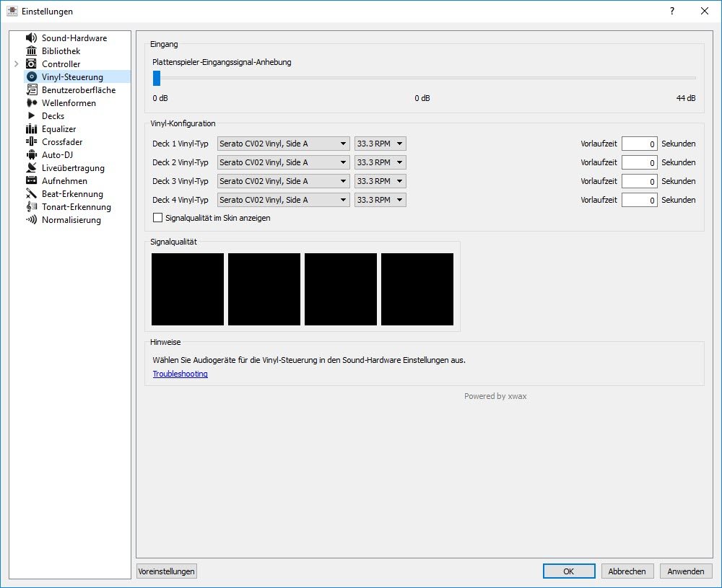Viewport: 722px width, 588px height.
Task: Change Deck 4 RPM dropdown
Action: (380, 200)
